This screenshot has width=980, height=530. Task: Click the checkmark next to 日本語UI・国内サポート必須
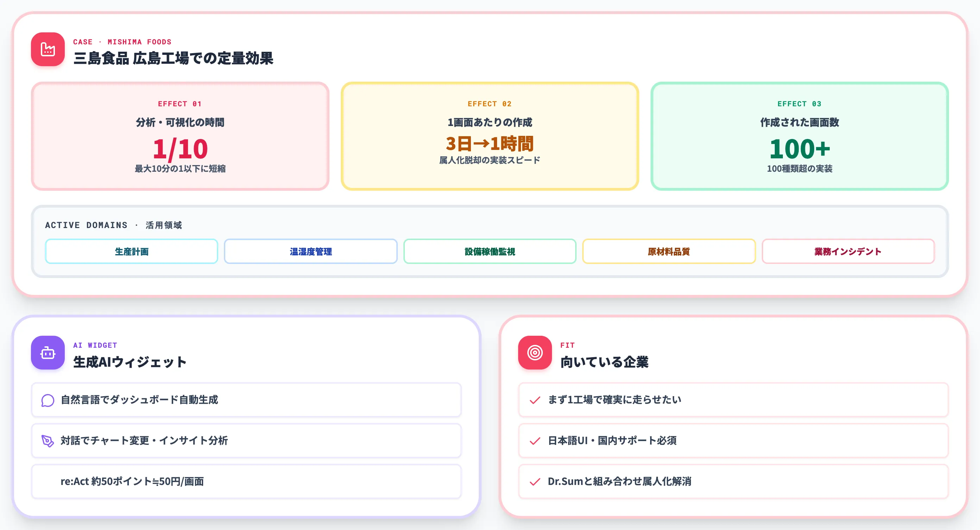pyautogui.click(x=535, y=441)
